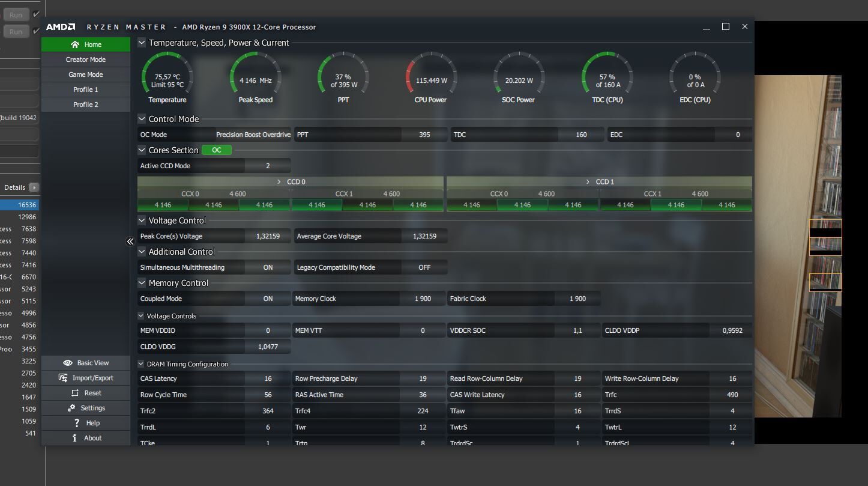This screenshot has width=868, height=486.
Task: Click the Fabric Clock value 1 900
Action: [577, 299]
